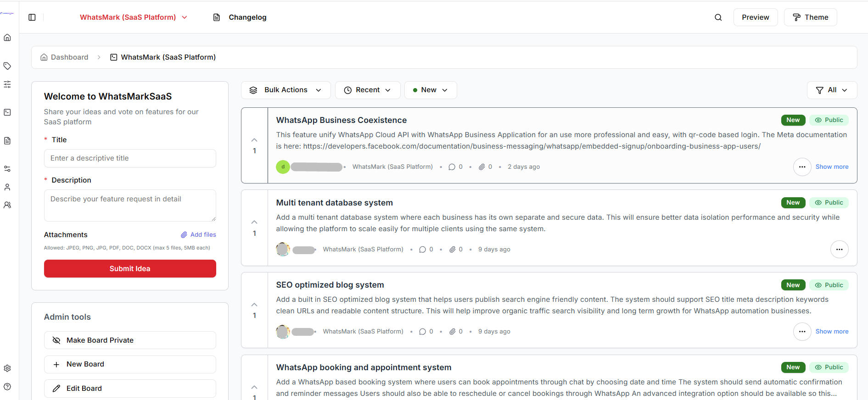Click the tag icon in sidebar

[7, 66]
